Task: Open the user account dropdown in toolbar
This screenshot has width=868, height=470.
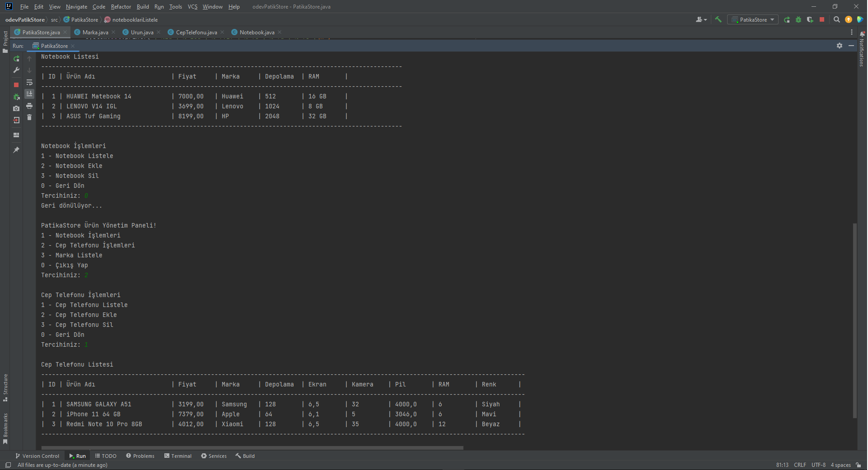Action: 701,19
